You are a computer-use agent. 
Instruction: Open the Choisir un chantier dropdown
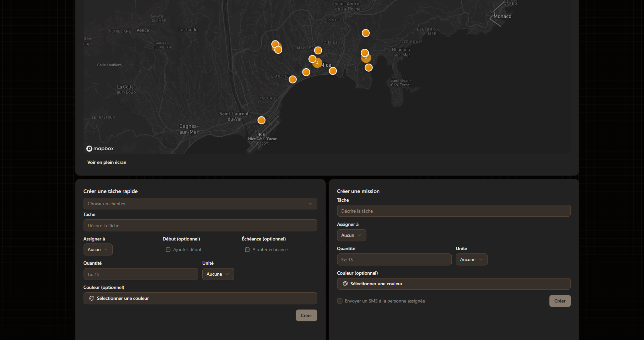[200, 204]
